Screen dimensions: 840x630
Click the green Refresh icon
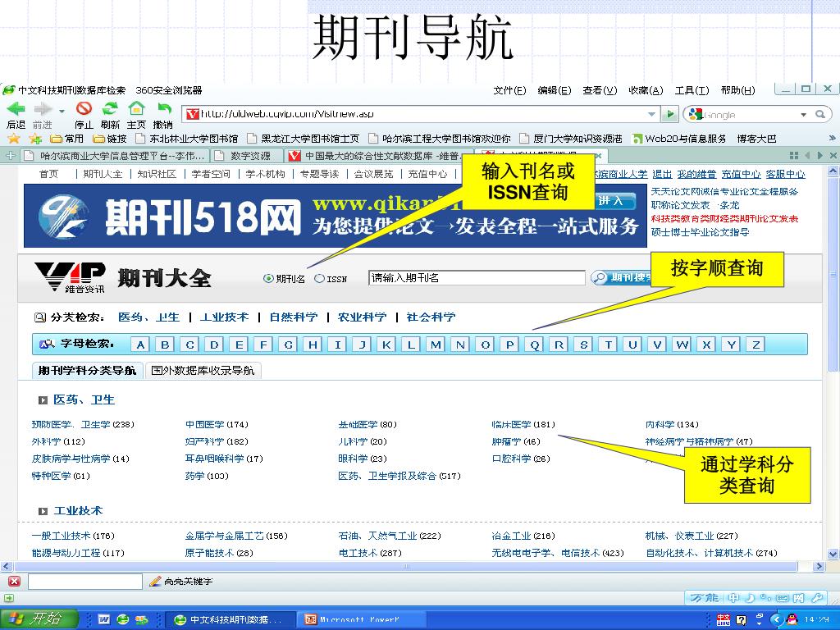pos(110,108)
